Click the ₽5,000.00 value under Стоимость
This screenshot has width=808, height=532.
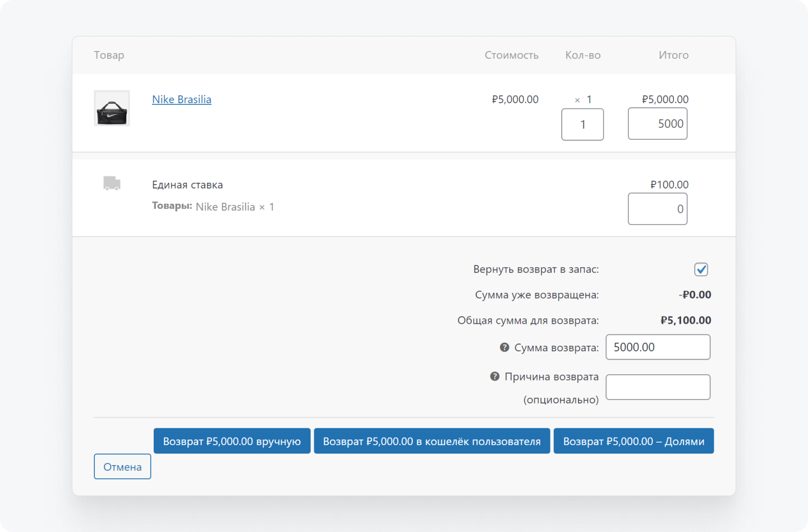(x=515, y=99)
